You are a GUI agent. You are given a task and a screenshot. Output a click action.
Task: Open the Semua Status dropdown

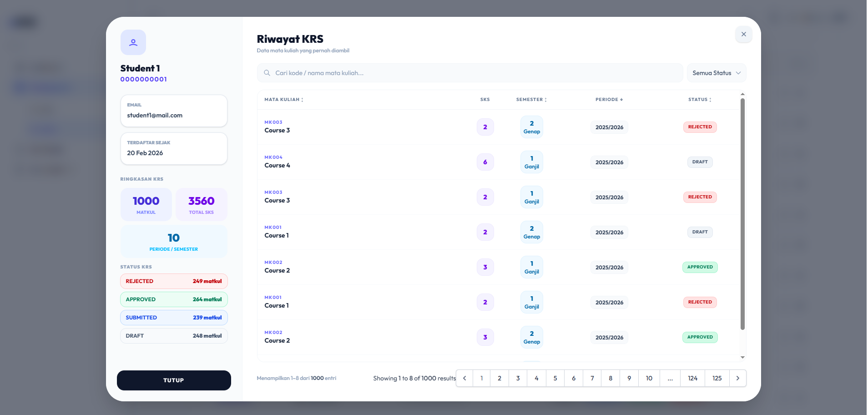pyautogui.click(x=716, y=73)
